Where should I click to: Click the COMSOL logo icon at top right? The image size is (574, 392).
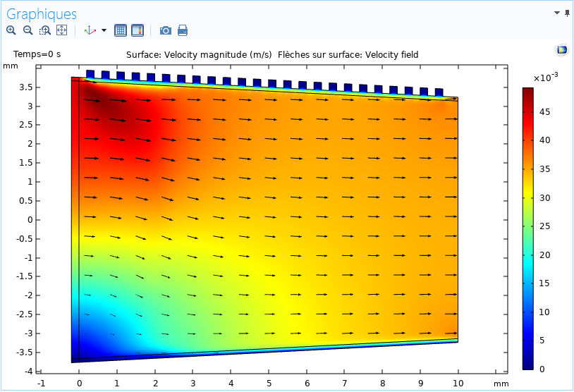point(562,50)
